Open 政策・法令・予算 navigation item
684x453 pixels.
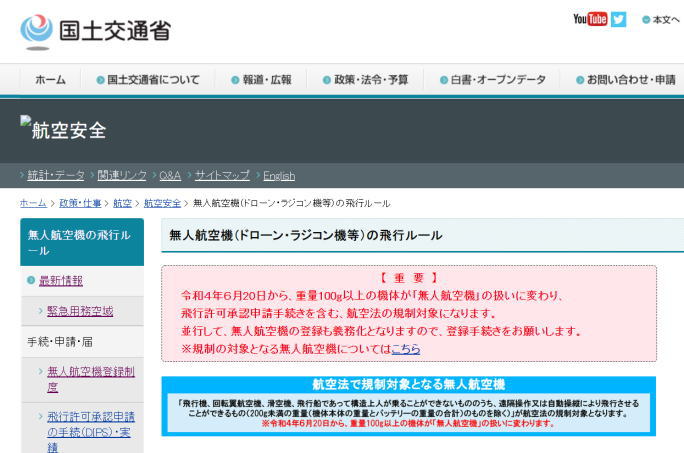tap(365, 80)
